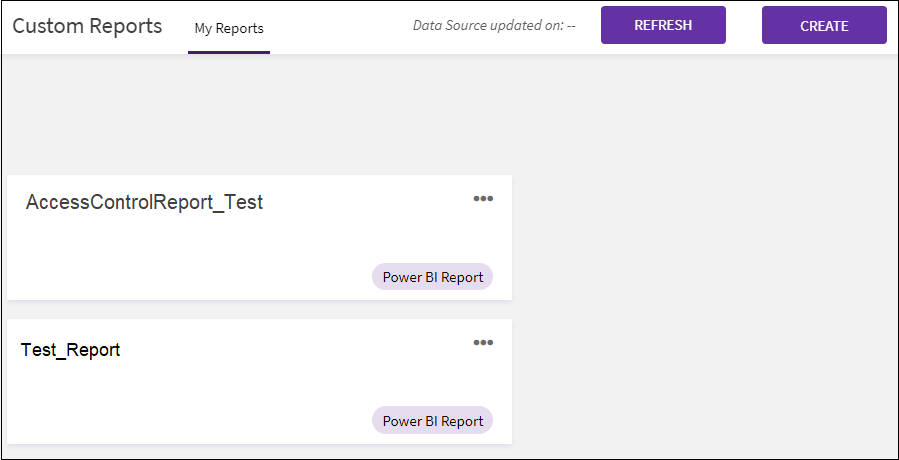
Task: Click header space between My Reports and data label
Action: click(x=340, y=27)
